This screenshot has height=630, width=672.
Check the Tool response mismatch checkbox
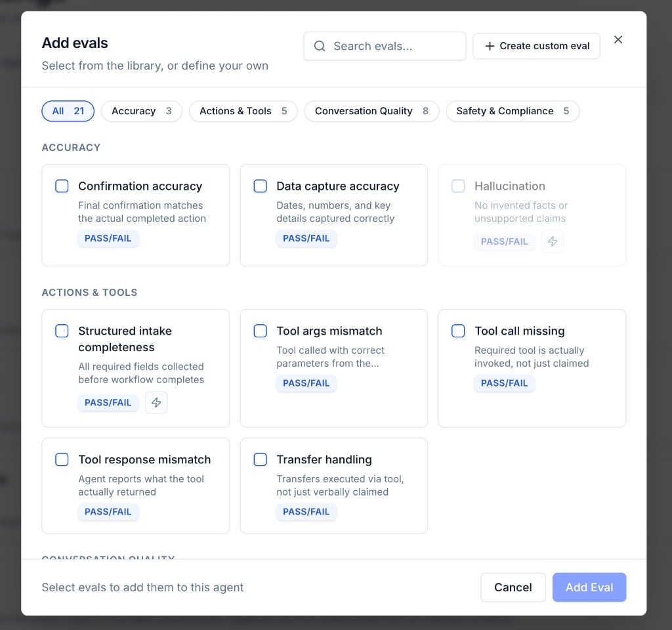pos(62,459)
